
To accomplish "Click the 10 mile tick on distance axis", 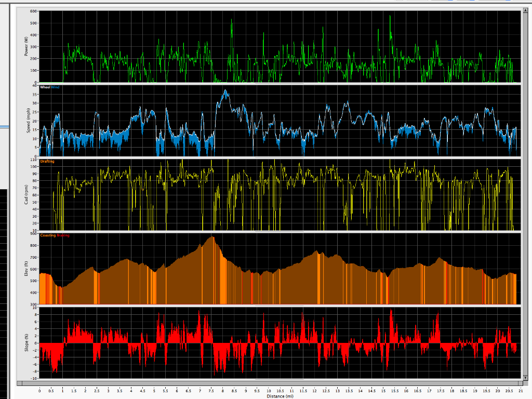I will (x=269, y=390).
